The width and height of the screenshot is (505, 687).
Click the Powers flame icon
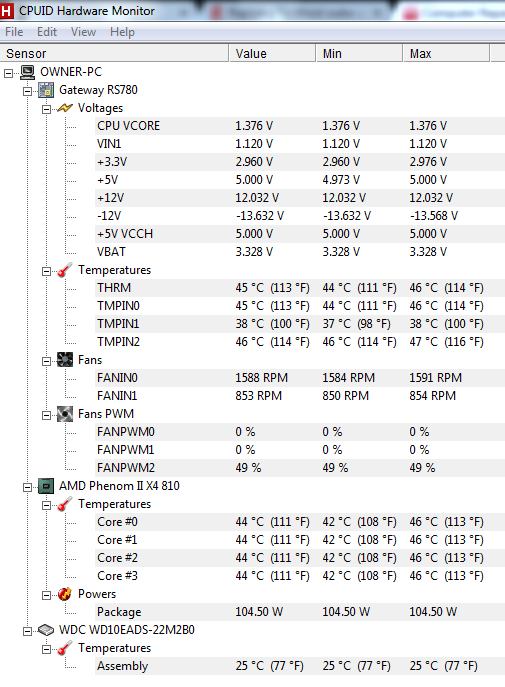tap(65, 594)
